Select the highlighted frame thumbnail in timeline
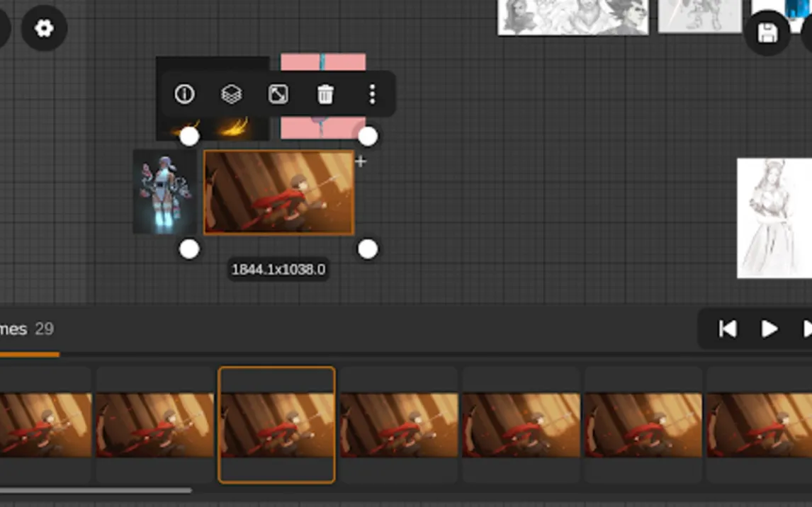Viewport: 812px width, 507px height. pyautogui.click(x=276, y=425)
